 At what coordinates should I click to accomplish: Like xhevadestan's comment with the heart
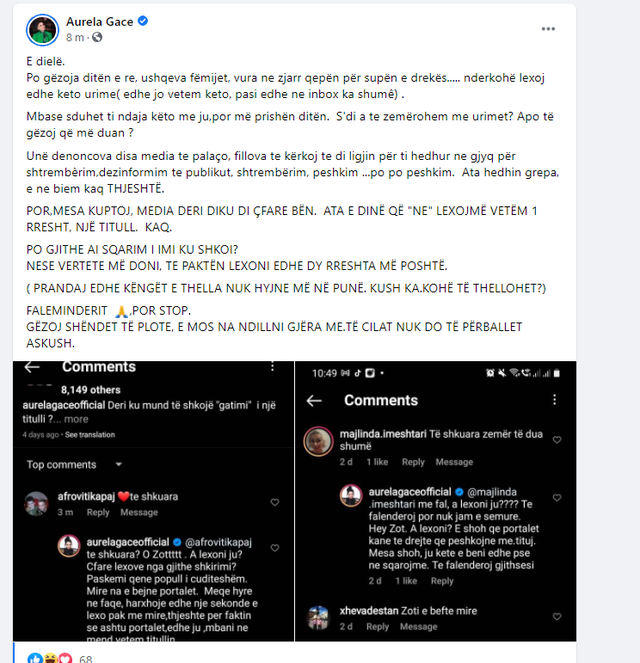coord(557,616)
